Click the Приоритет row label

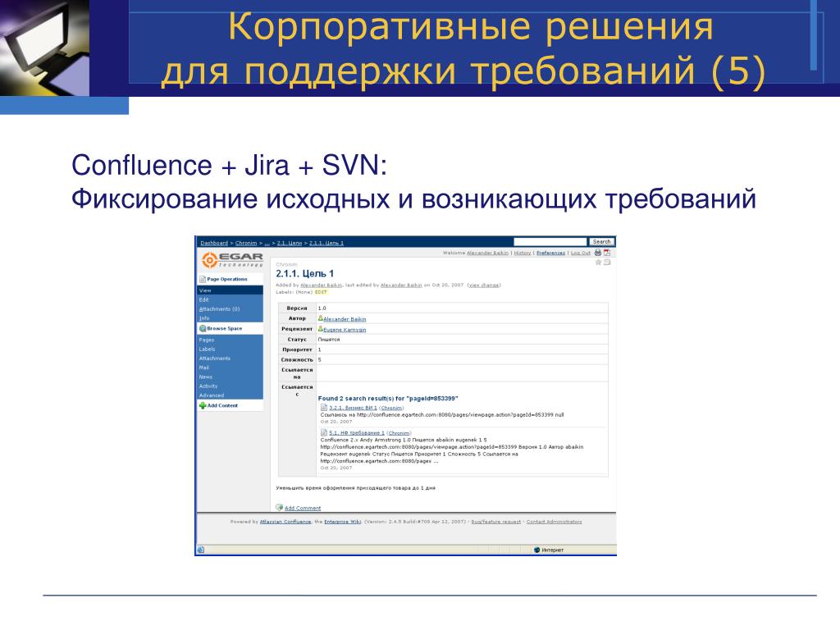(x=297, y=349)
